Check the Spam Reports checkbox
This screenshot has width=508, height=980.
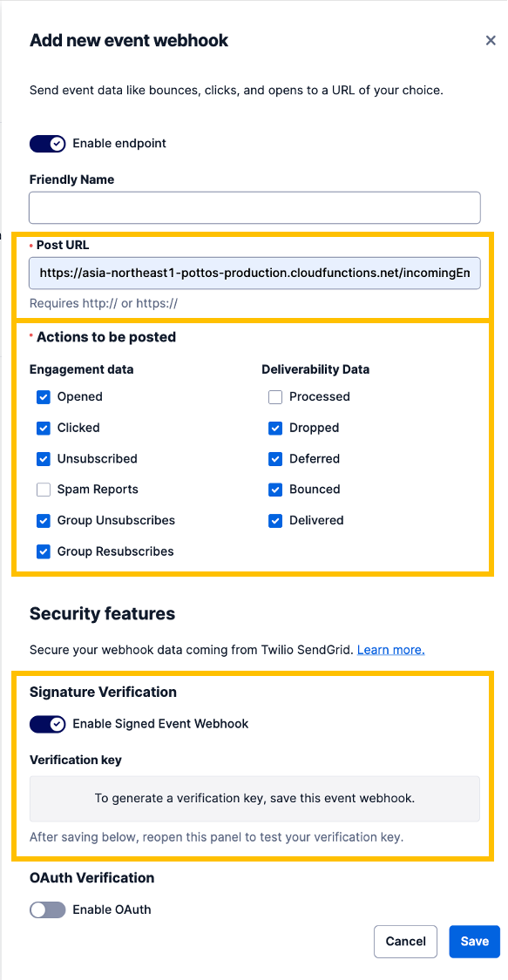tap(43, 490)
